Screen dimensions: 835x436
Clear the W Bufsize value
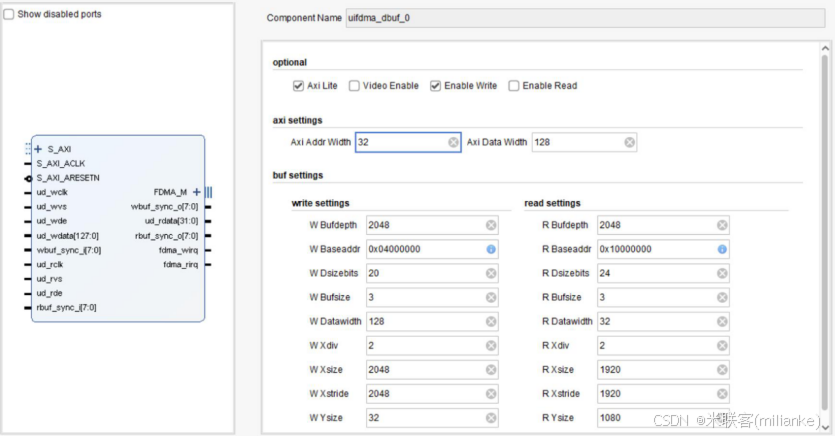pyautogui.click(x=491, y=297)
